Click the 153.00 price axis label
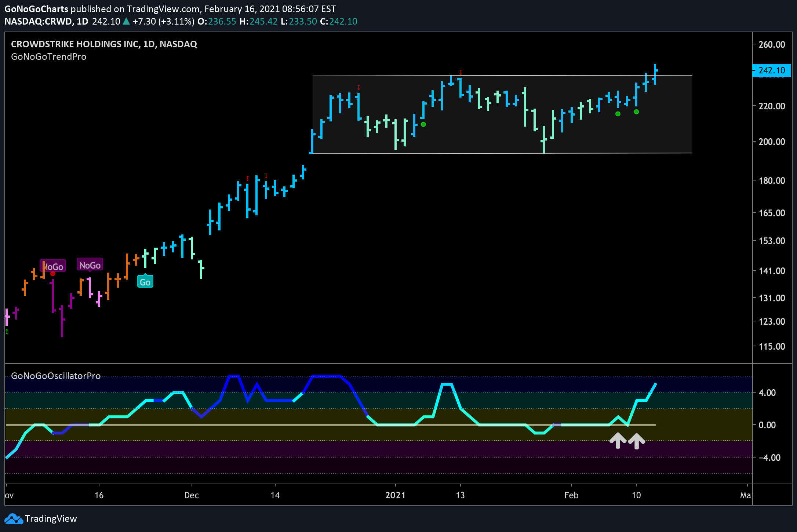This screenshot has width=797, height=532. 772,241
